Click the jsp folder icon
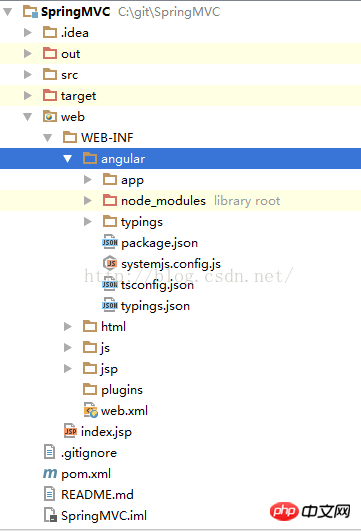 coord(90,368)
